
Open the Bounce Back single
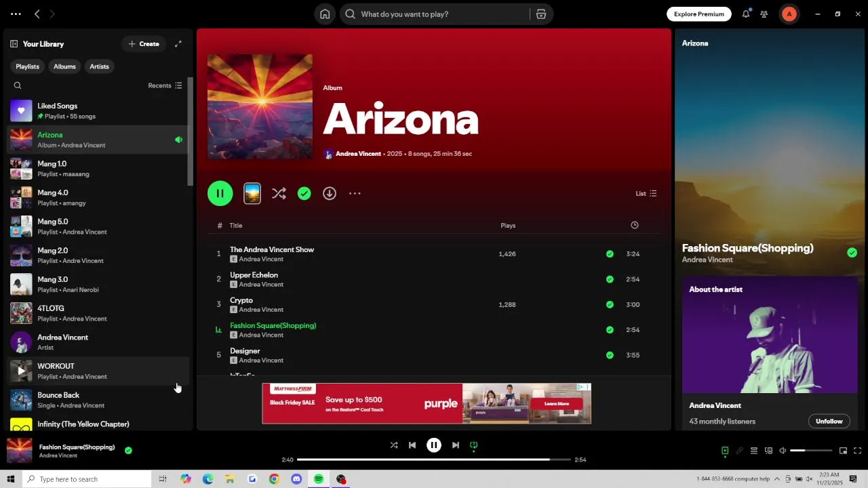click(98, 400)
